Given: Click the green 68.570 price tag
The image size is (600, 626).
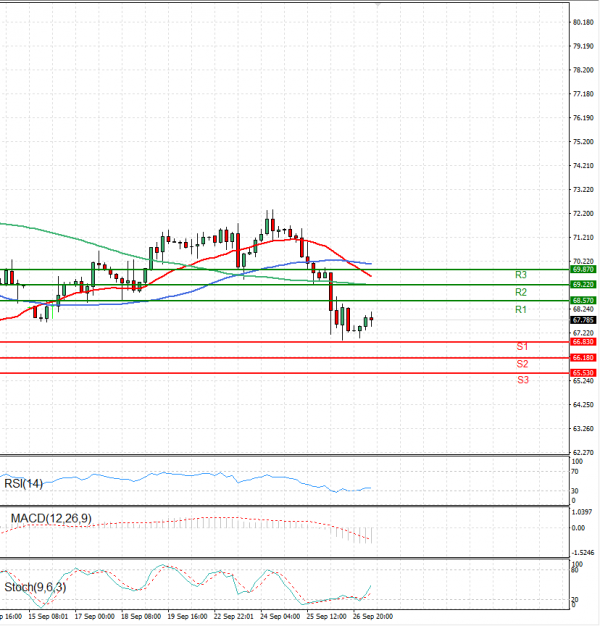Looking at the screenshot, I should 583,301.
